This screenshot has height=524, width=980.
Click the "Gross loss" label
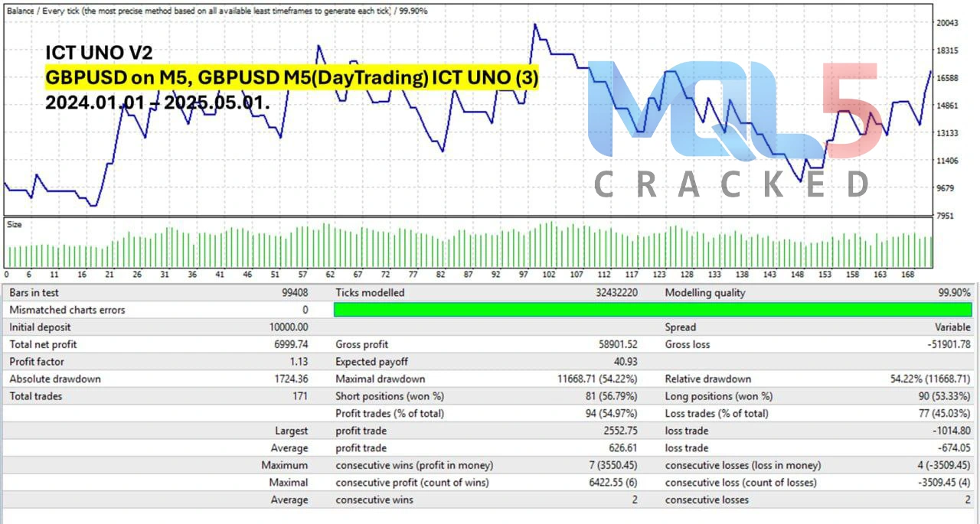pos(688,344)
